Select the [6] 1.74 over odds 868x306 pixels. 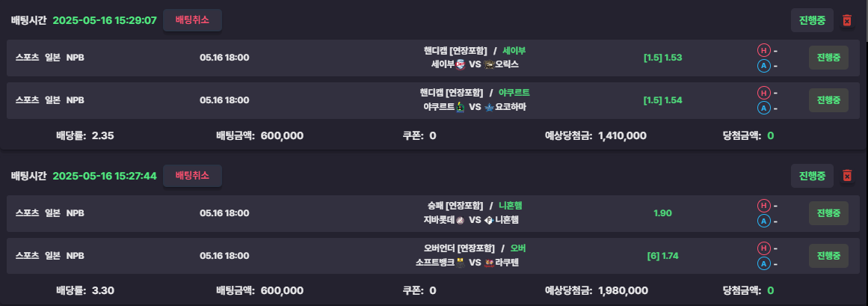point(662,256)
